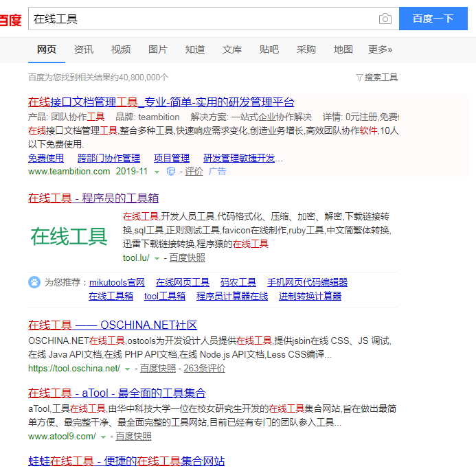Open the 项目管理 sublink
Image resolution: width=476 pixels, height=473 pixels.
tap(172, 158)
